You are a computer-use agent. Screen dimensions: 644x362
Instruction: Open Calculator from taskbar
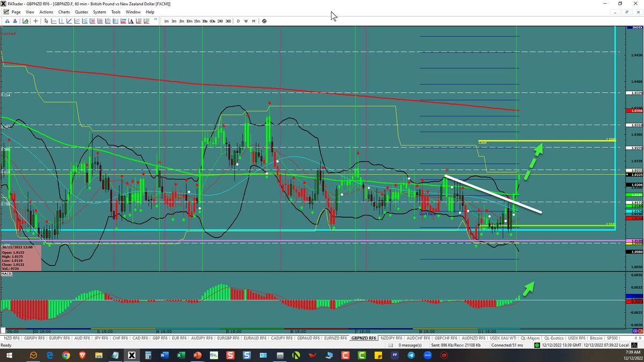[148, 355]
